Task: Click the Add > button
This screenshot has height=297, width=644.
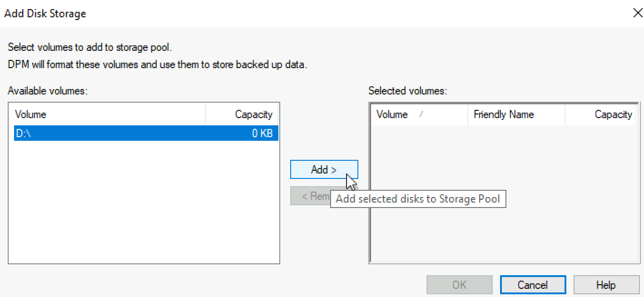Action: pos(324,169)
